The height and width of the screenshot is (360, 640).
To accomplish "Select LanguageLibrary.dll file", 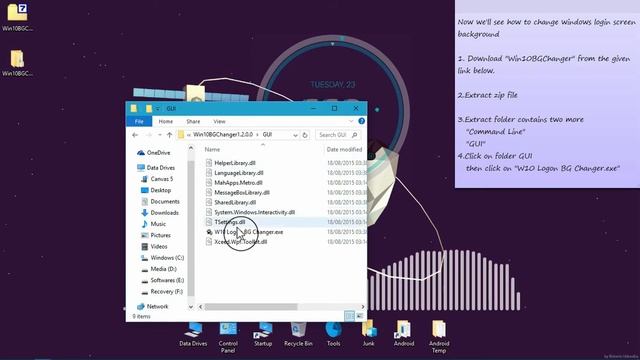I will click(239, 173).
